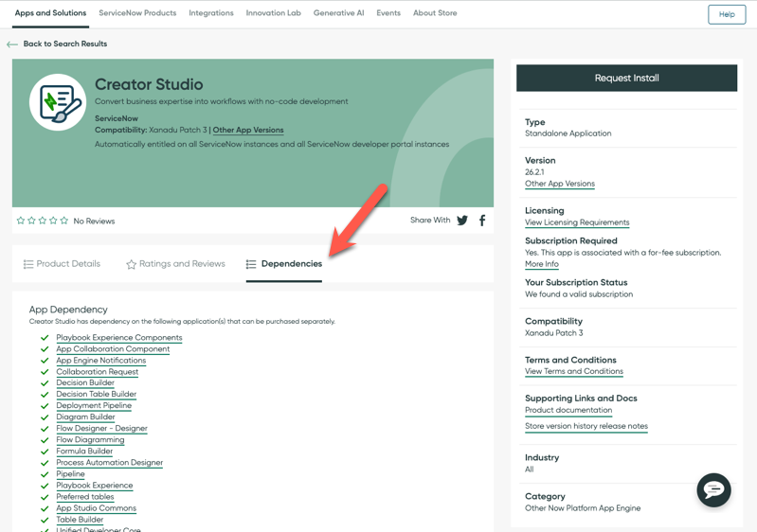This screenshot has height=532, width=757.
Task: Open Deployment Pipeline dependency
Action: [x=94, y=406]
